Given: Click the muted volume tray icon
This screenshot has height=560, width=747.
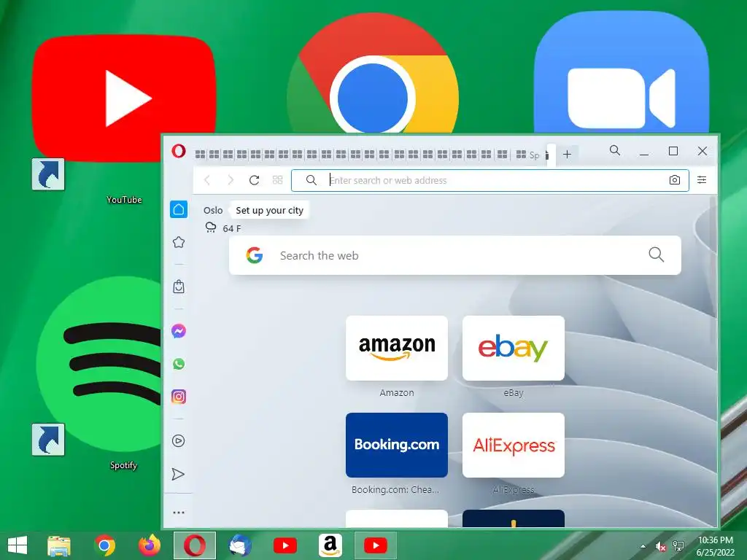Looking at the screenshot, I should tap(661, 546).
